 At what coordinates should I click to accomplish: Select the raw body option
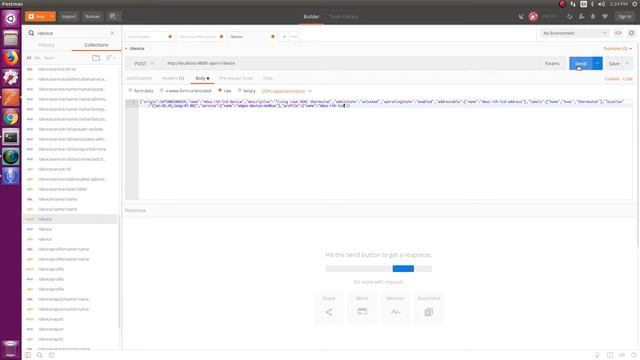pyautogui.click(x=224, y=91)
